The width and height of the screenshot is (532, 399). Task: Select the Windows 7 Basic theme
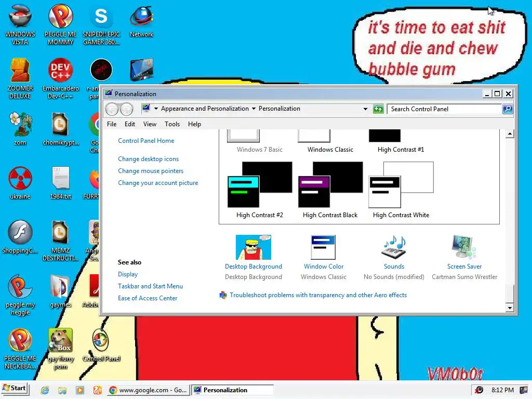click(x=260, y=141)
